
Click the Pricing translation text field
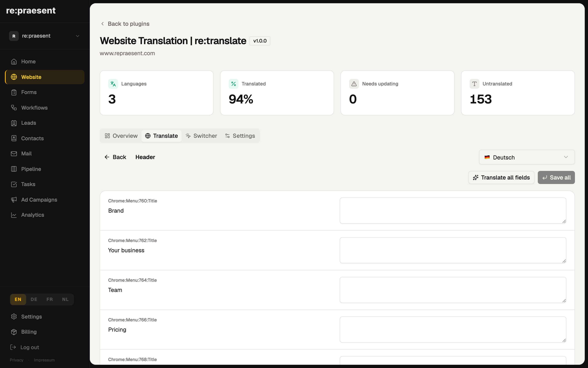pos(453,330)
